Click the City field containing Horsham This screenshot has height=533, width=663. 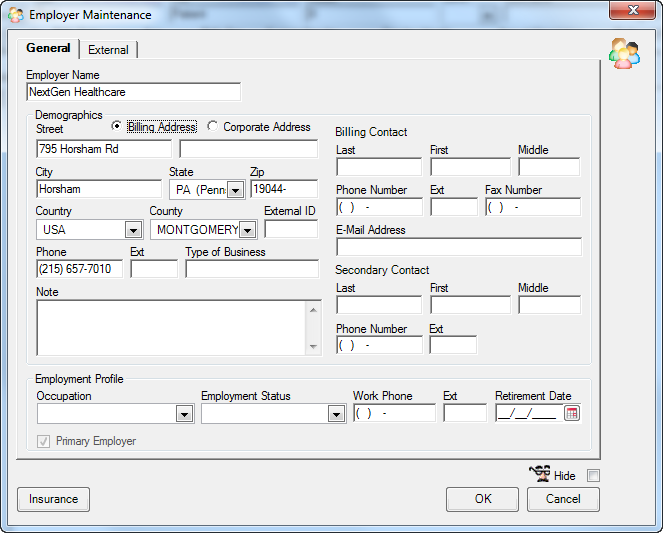click(99, 189)
